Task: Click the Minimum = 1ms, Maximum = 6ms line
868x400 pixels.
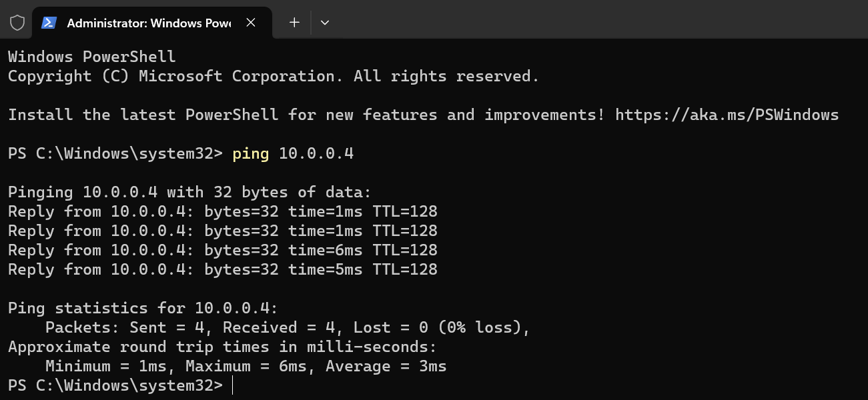Action: coord(246,366)
